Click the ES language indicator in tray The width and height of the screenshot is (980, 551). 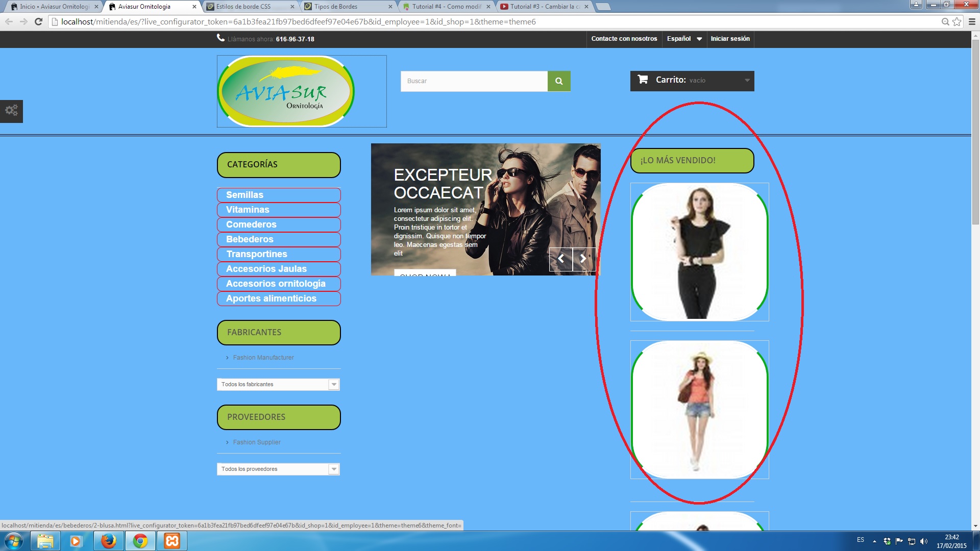861,540
